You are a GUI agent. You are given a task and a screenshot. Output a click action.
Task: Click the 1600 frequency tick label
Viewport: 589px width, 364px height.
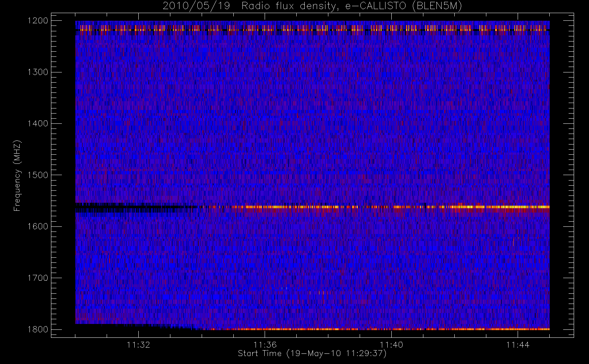pyautogui.click(x=38, y=226)
